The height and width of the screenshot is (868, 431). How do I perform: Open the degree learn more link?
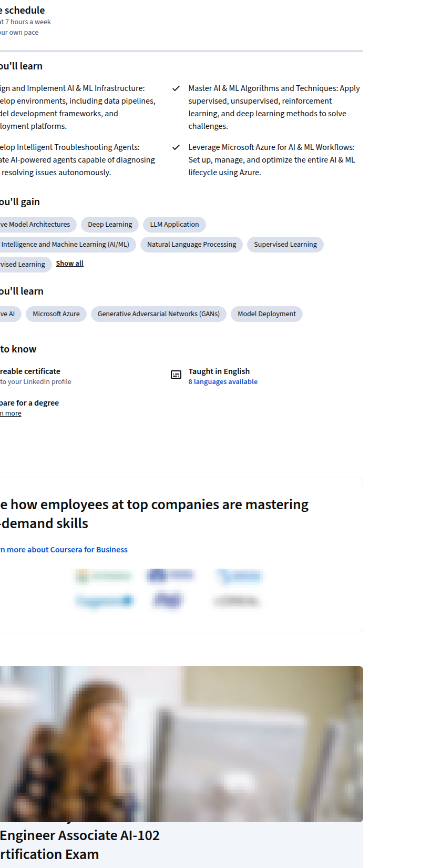click(11, 413)
